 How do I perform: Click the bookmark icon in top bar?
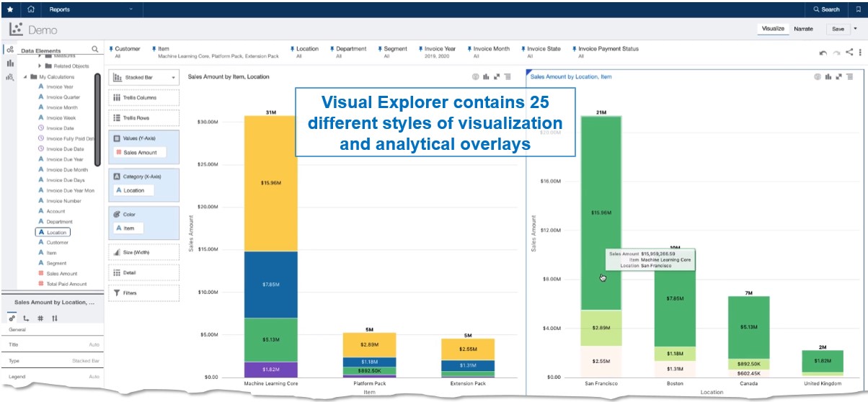tap(857, 9)
